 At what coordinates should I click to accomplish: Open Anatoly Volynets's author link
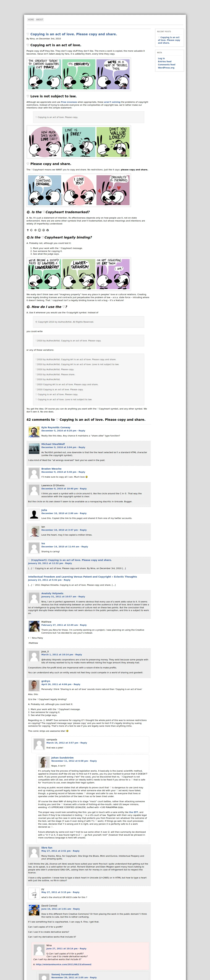(x=52, y=594)
